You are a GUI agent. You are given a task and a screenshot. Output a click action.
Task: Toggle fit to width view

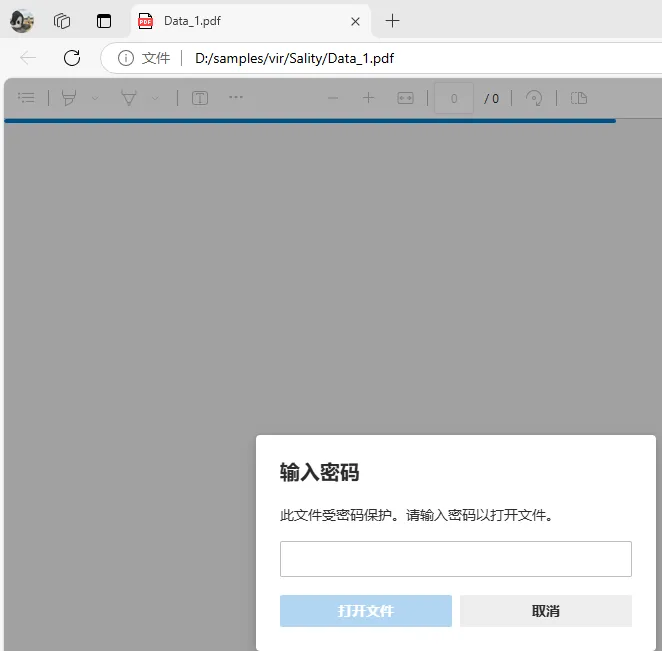point(405,98)
